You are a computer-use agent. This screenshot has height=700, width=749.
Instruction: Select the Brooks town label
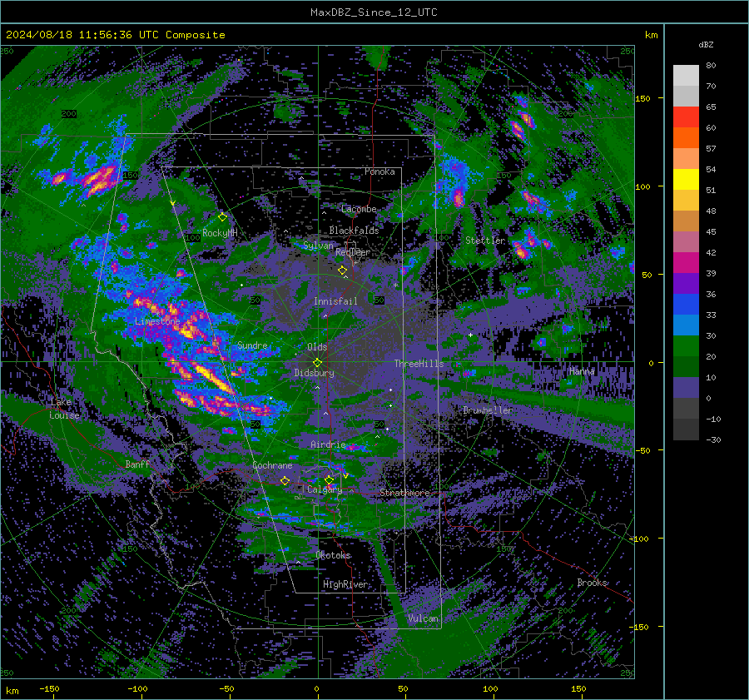click(593, 583)
